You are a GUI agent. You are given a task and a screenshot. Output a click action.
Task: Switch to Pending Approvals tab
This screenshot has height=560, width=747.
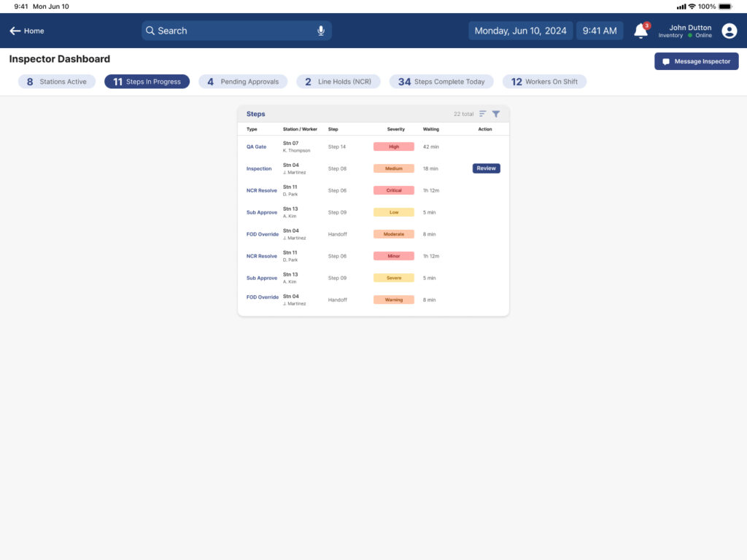(x=243, y=82)
